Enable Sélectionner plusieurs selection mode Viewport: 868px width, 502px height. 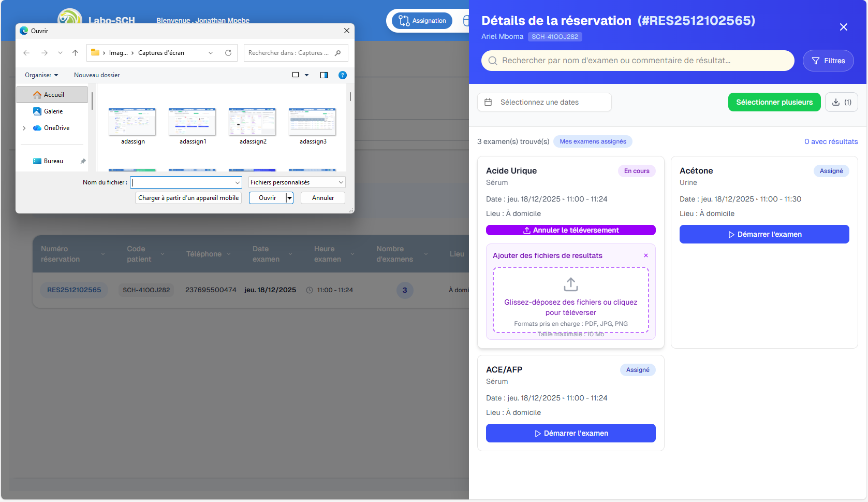[x=774, y=102]
